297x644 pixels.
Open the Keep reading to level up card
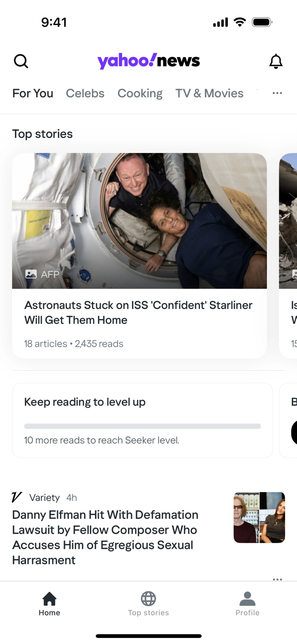[142, 420]
